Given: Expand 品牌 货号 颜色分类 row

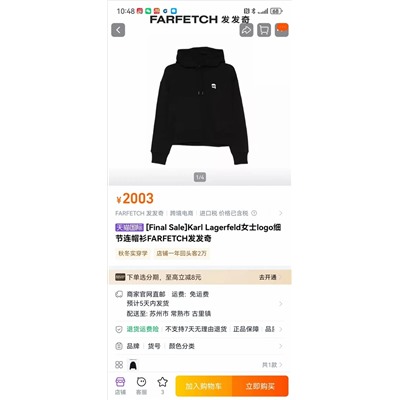Looking at the screenshot, I should coord(199,346).
